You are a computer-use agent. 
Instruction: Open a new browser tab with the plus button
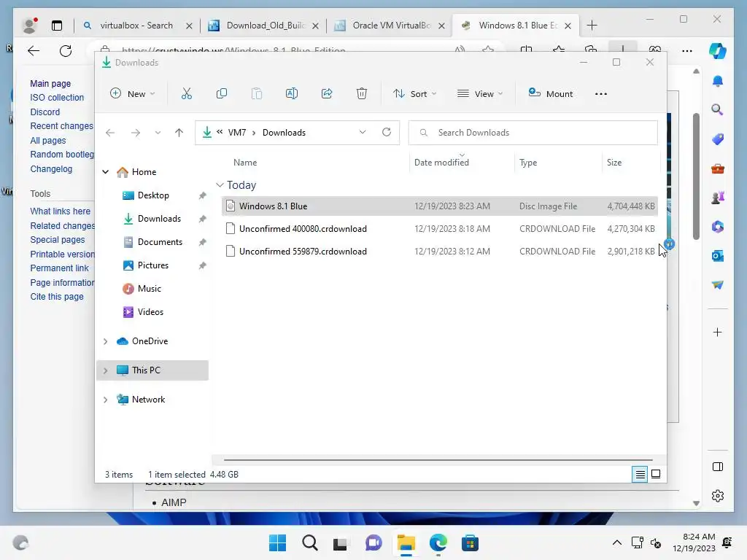592,26
